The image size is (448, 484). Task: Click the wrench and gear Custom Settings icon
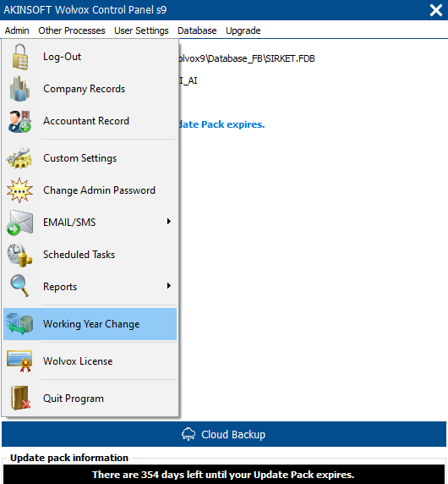[19, 158]
